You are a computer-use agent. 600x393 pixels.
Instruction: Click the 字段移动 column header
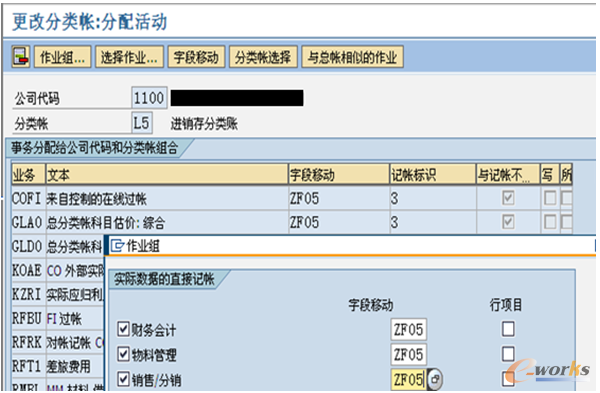pos(339,175)
